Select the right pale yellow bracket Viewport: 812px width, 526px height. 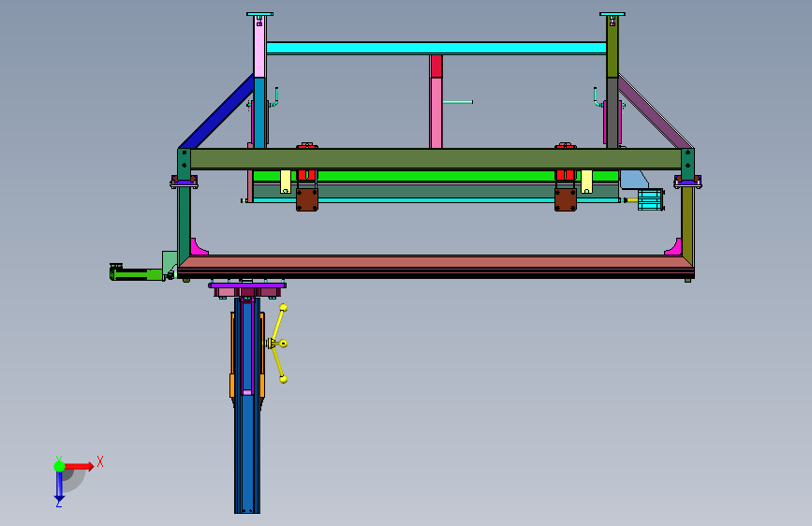point(586,182)
